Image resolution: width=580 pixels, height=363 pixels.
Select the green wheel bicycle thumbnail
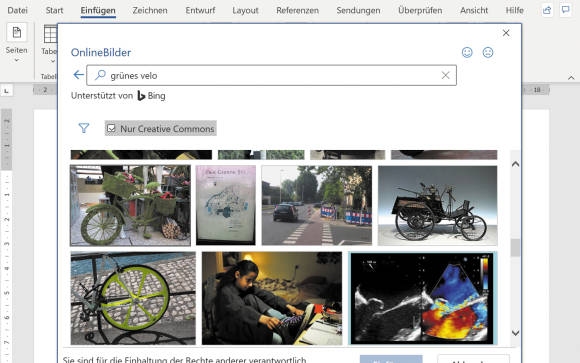(x=133, y=298)
